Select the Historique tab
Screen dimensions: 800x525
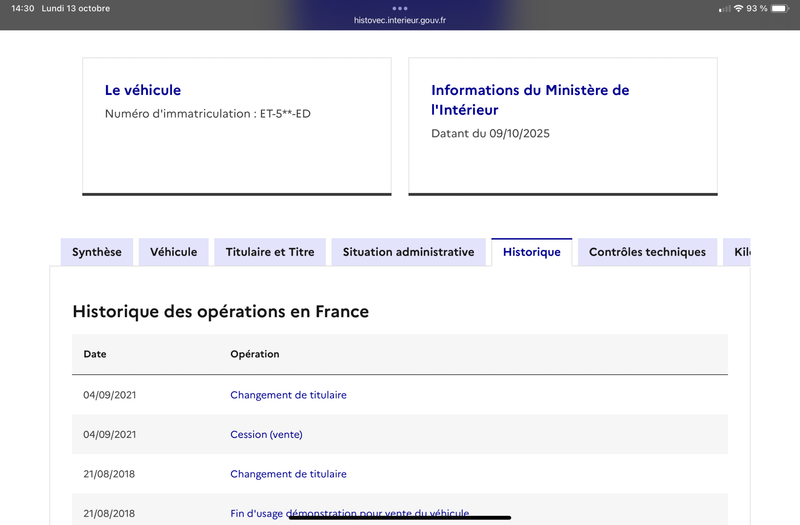(x=532, y=252)
